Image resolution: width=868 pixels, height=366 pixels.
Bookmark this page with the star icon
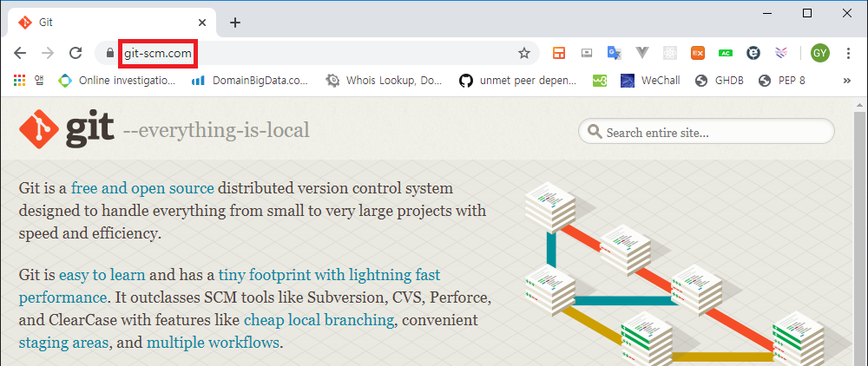click(523, 53)
